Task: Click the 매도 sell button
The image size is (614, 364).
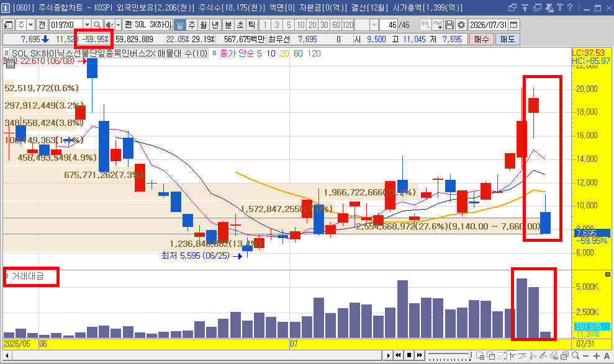Action: (507, 39)
